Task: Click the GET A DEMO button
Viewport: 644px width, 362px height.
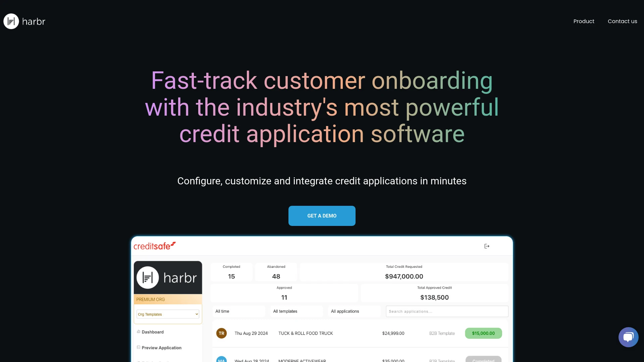Action: [x=322, y=216]
